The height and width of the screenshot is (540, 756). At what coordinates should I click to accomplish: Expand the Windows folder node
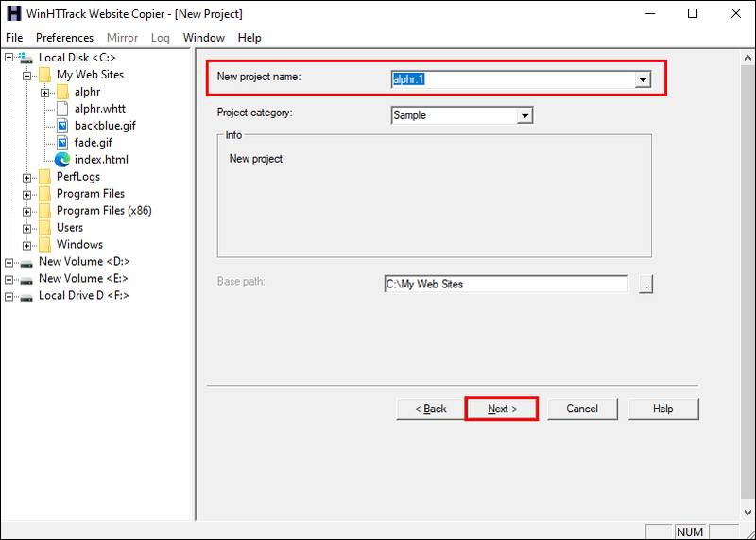pos(27,246)
